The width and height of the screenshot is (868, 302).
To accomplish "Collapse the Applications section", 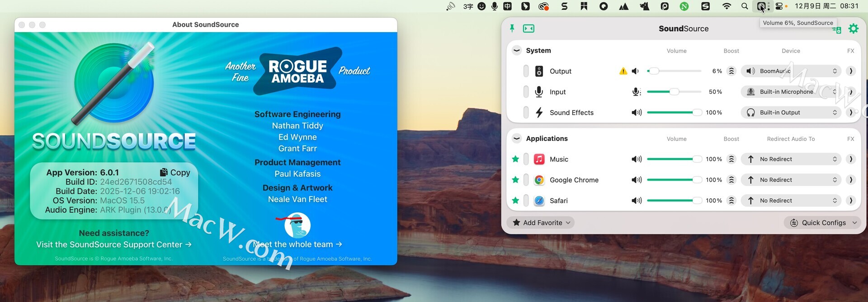I will [x=516, y=139].
